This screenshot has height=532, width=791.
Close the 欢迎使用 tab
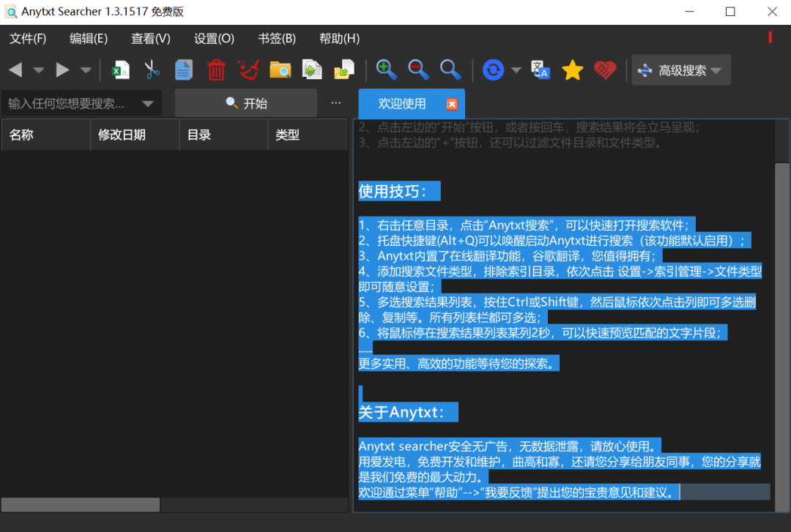[452, 104]
